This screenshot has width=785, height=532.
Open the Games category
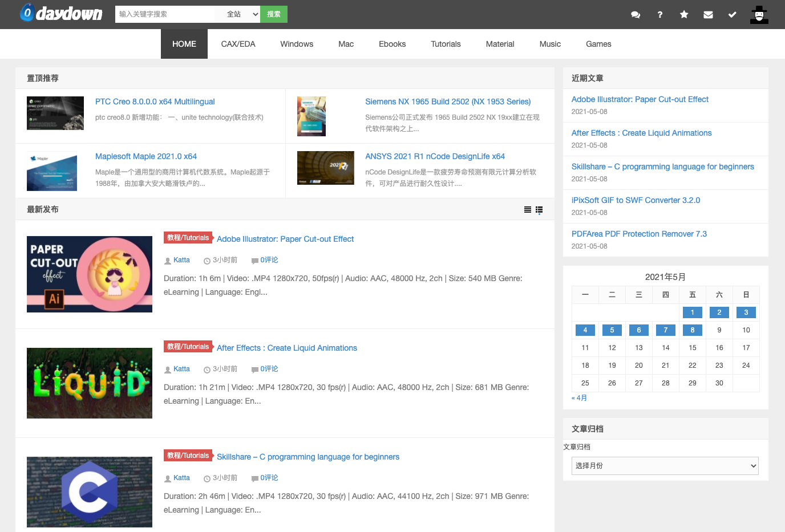598,44
